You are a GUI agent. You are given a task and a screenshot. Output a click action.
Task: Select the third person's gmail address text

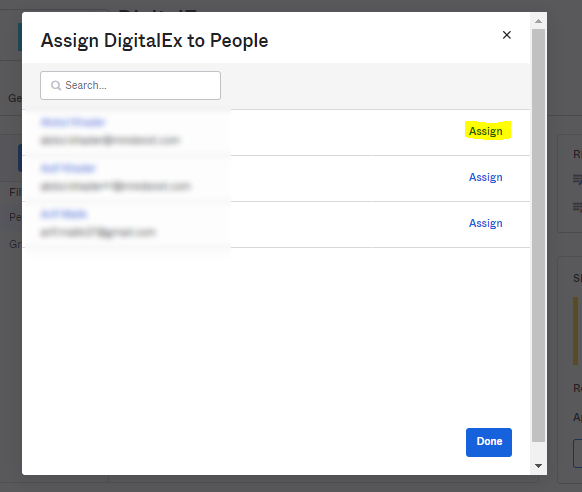point(98,232)
